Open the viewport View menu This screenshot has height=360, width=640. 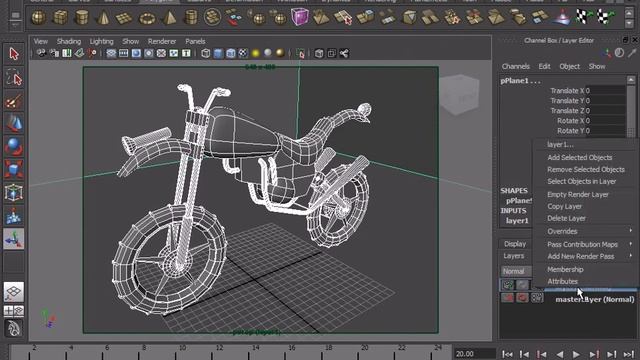(40, 41)
